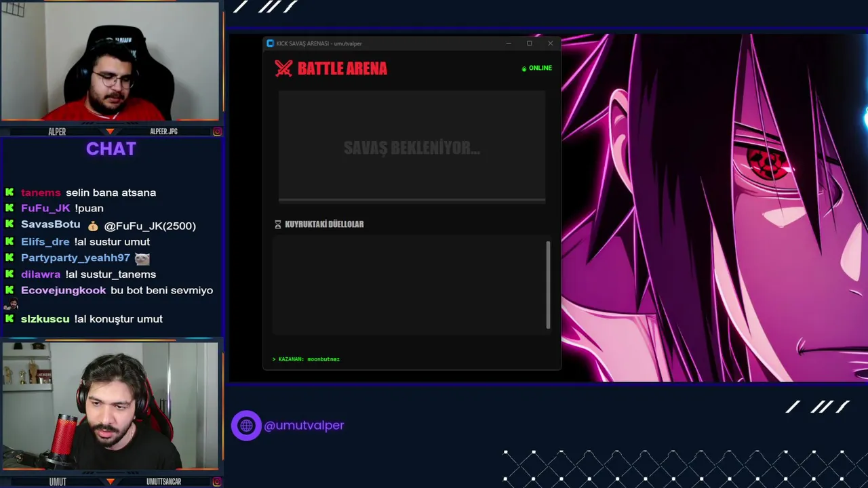The image size is (868, 488).
Task: Click the KAZANAN: moonbutnaz log line
Action: tap(306, 359)
